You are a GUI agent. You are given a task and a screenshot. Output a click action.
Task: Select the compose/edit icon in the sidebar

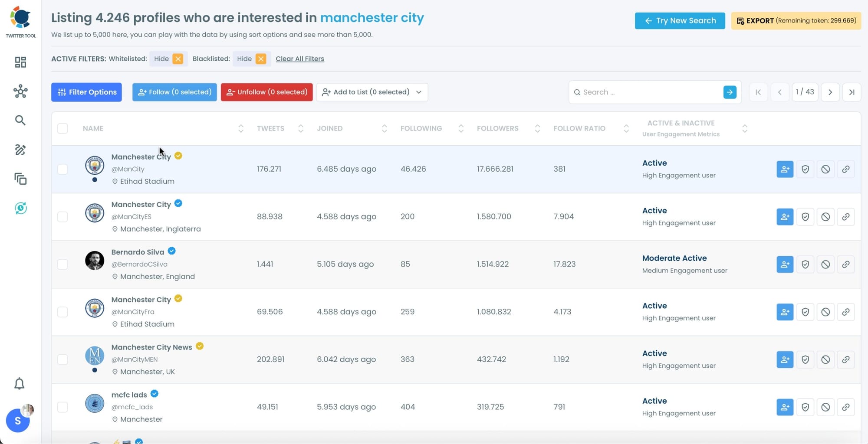pyautogui.click(x=20, y=150)
